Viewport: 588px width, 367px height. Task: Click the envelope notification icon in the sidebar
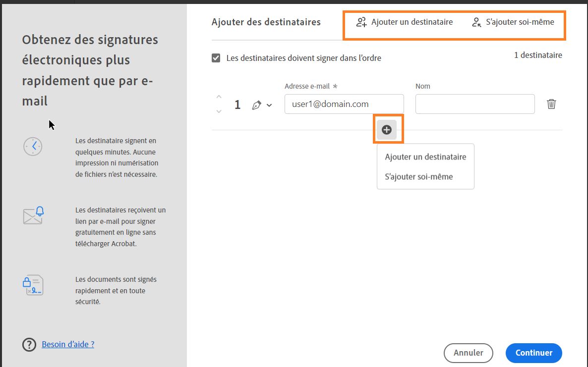tap(33, 215)
